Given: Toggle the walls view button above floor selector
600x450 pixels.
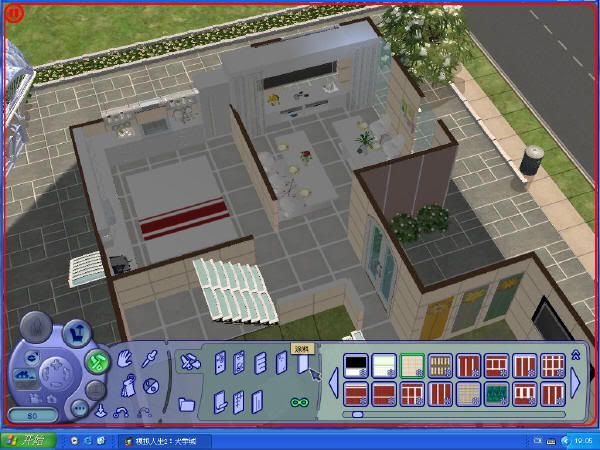Looking at the screenshot, I should (x=32, y=358).
